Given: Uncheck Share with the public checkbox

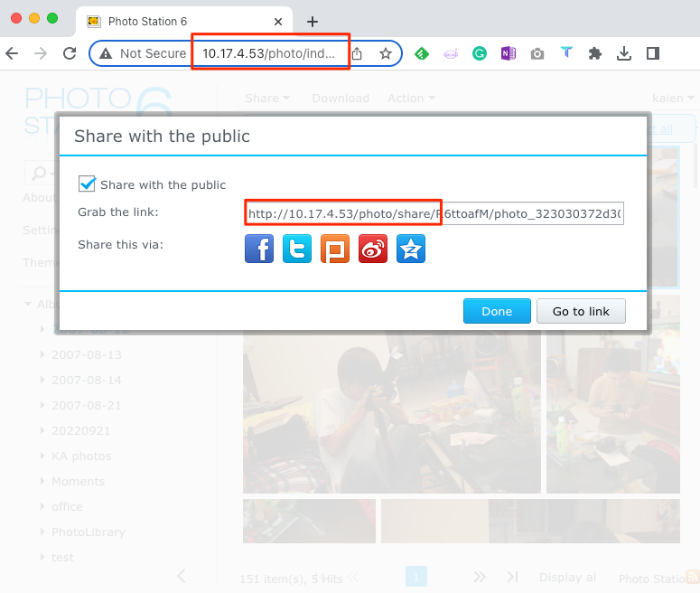Looking at the screenshot, I should pyautogui.click(x=87, y=184).
